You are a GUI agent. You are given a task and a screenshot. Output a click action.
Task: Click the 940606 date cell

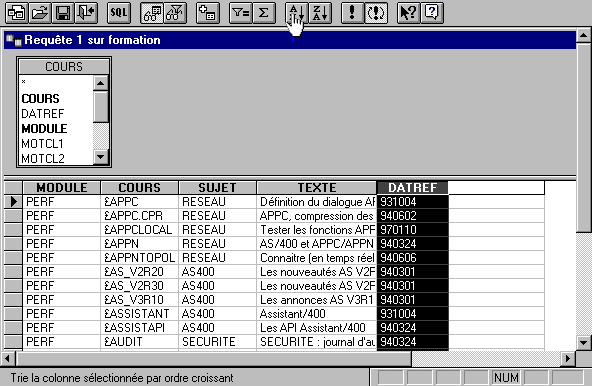412,258
